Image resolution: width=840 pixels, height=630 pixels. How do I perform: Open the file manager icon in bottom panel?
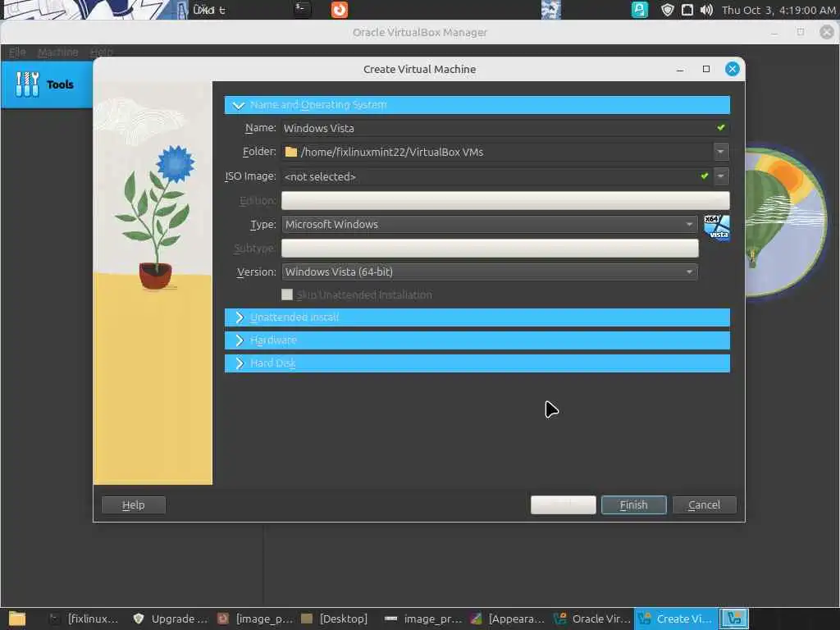pos(16,619)
